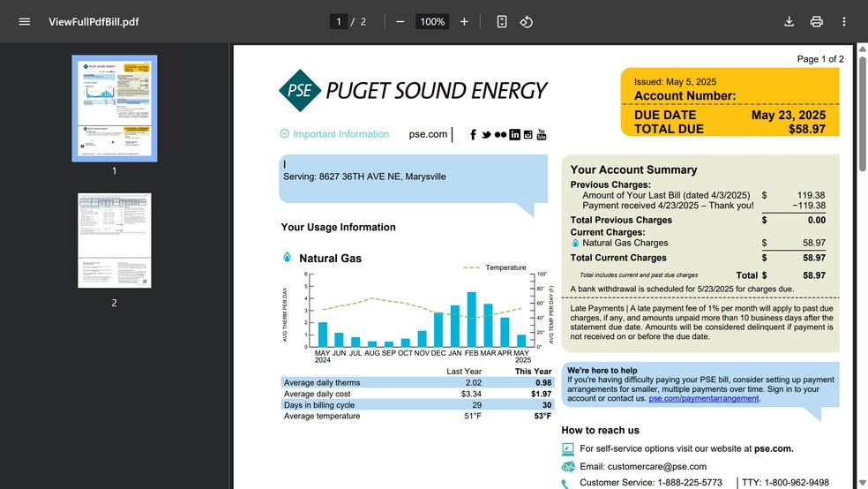Viewport: 868px width, 489px height.
Task: Click the 100% zoom level field
Action: click(x=432, y=21)
